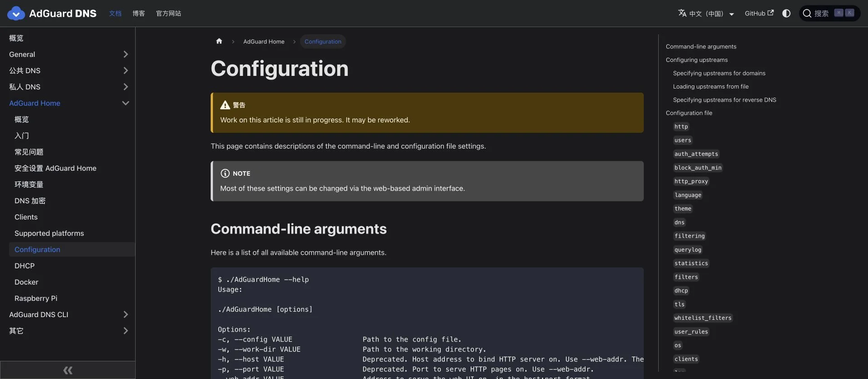Viewport: 868px width, 379px height.
Task: Jump to block_auth_min in contents
Action: [698, 168]
